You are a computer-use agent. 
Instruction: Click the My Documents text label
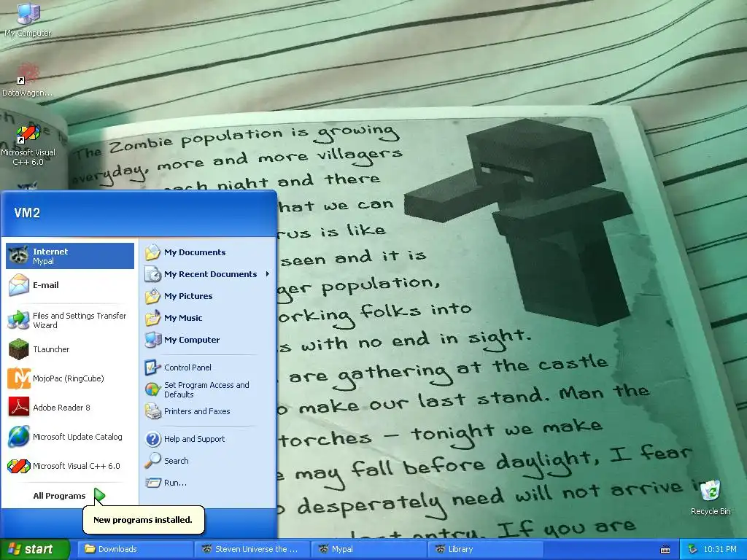(195, 252)
